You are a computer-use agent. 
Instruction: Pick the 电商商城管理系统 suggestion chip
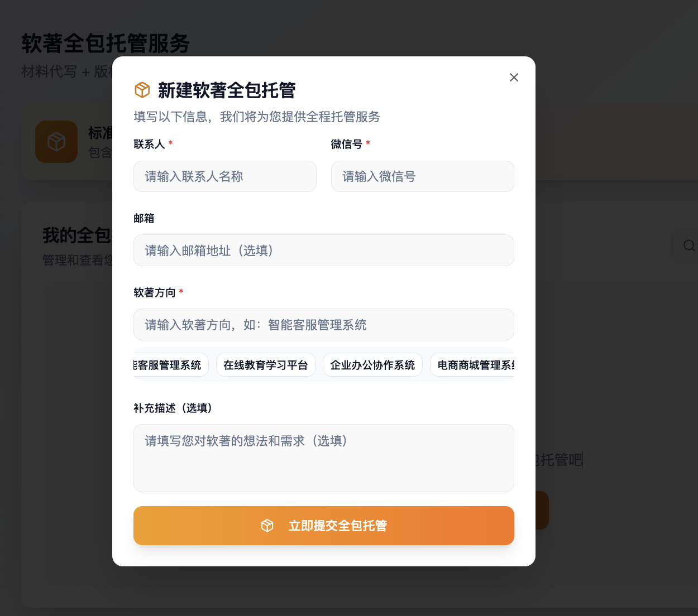pyautogui.click(x=474, y=365)
